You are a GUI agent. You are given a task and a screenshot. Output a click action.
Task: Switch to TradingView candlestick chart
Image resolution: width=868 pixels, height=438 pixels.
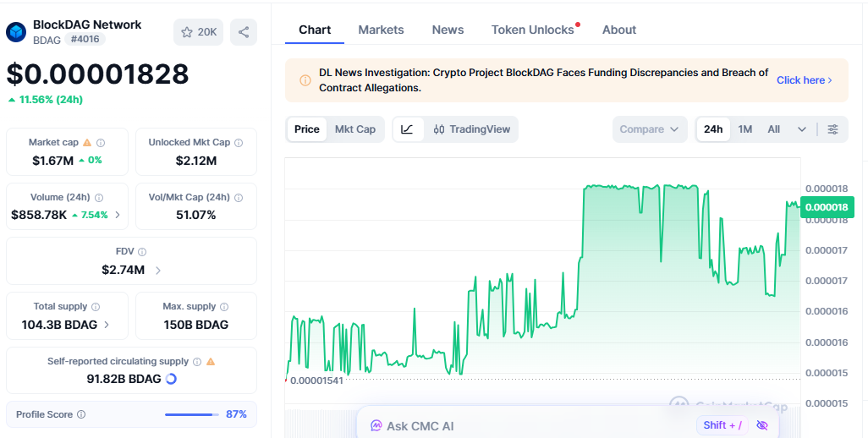[471, 129]
